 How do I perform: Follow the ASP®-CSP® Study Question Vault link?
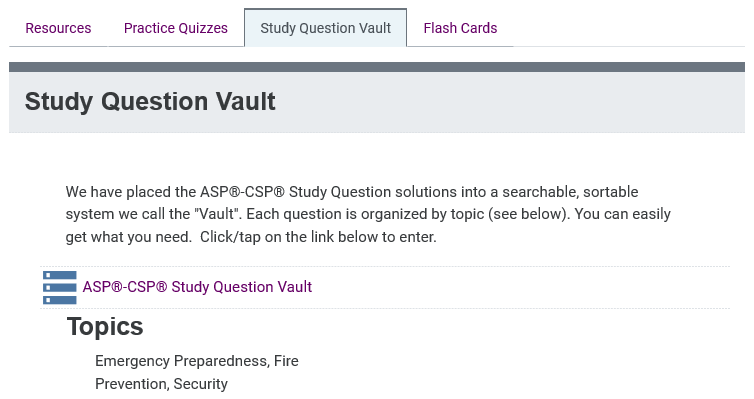click(197, 287)
